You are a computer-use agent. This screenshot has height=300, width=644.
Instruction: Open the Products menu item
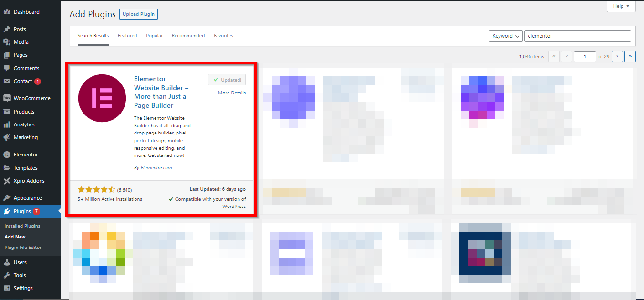pos(31,112)
